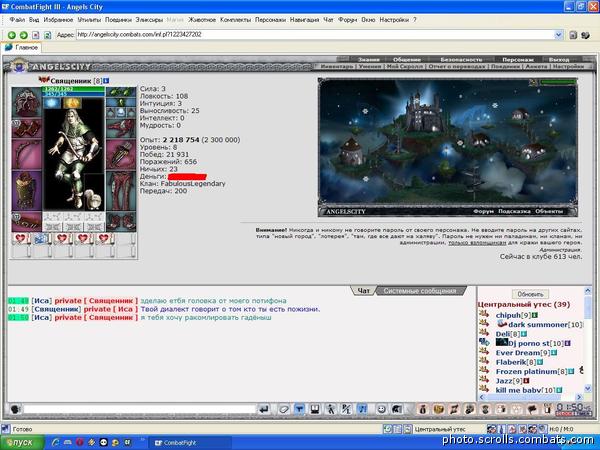The width and height of the screenshot is (600, 450).
Task: Click private message icon next to Deli
Action: (484, 333)
